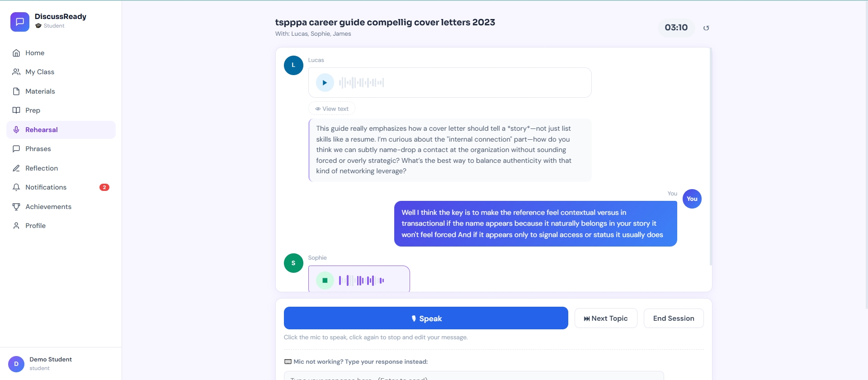Click the Speak button
This screenshot has width=868, height=380.
click(x=426, y=318)
